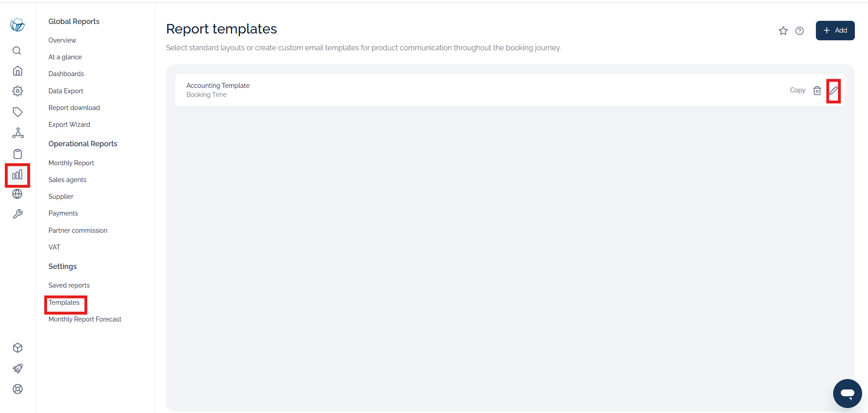Edit Accounting Template with pencil icon
This screenshot has width=868, height=413.
pos(834,91)
